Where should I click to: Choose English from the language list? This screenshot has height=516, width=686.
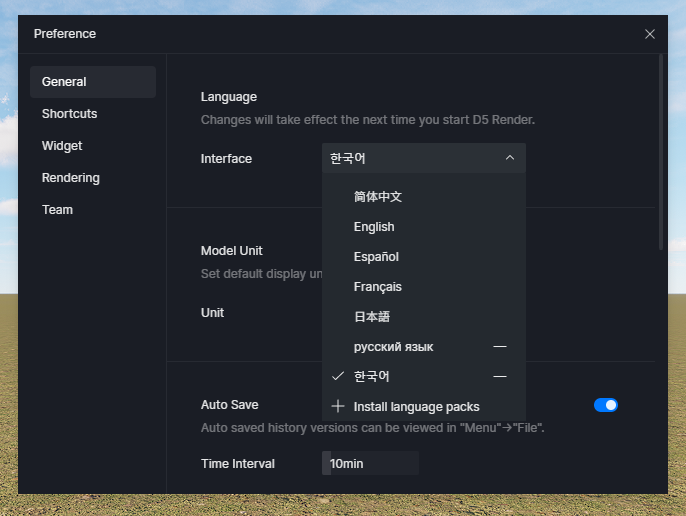[374, 227]
